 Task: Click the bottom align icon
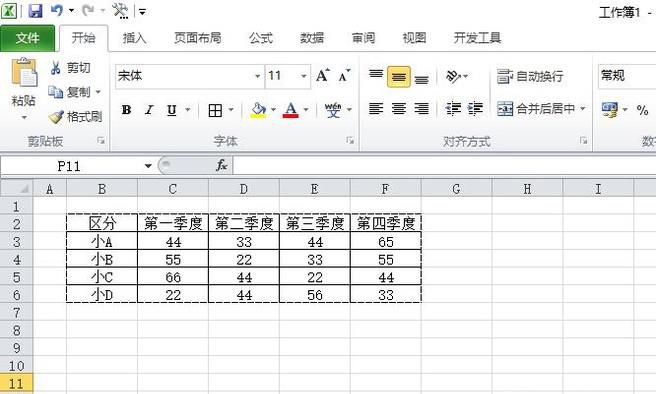422,78
